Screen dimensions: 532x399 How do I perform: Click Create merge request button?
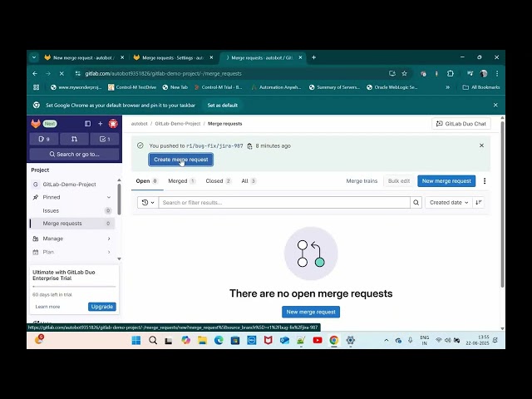click(181, 160)
